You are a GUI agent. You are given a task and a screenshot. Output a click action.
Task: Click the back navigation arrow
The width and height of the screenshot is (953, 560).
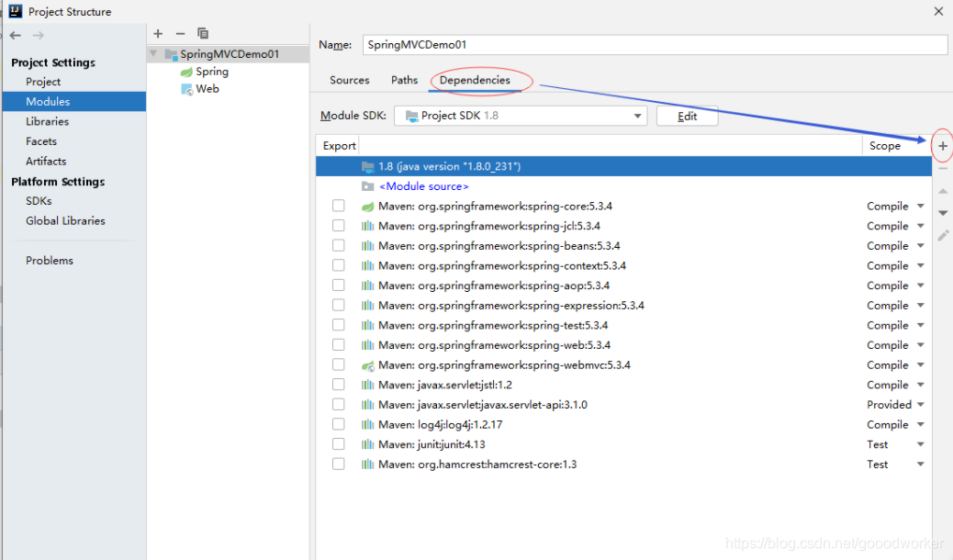16,35
